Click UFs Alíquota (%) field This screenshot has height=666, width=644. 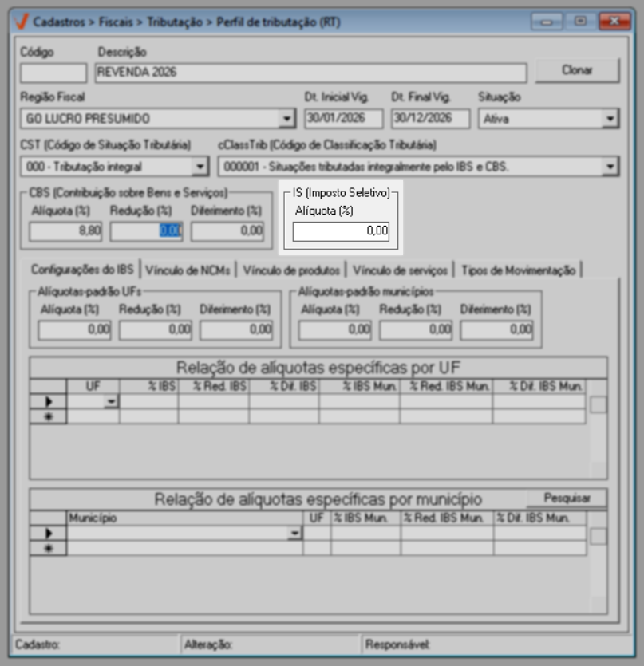[x=74, y=330]
